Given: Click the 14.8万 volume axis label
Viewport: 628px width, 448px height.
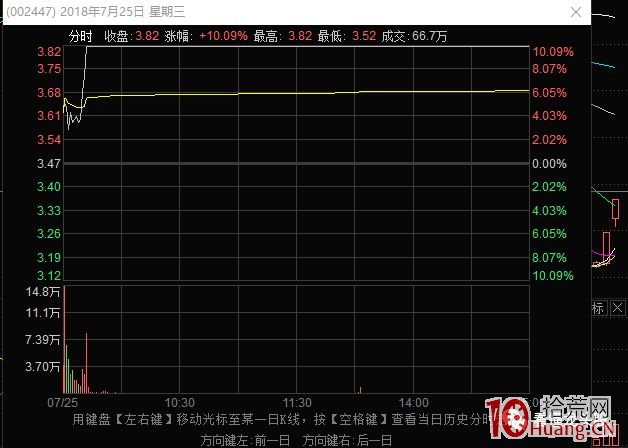Looking at the screenshot, I should (x=43, y=292).
